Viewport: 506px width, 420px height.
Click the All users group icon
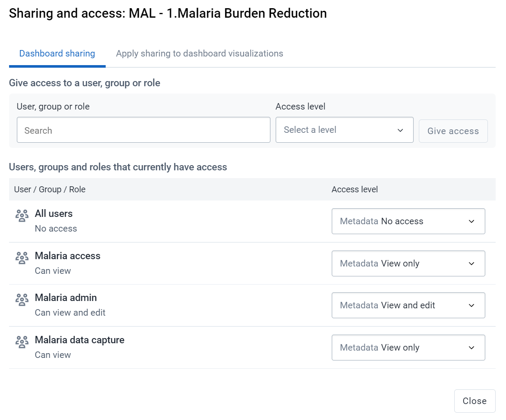(22, 216)
